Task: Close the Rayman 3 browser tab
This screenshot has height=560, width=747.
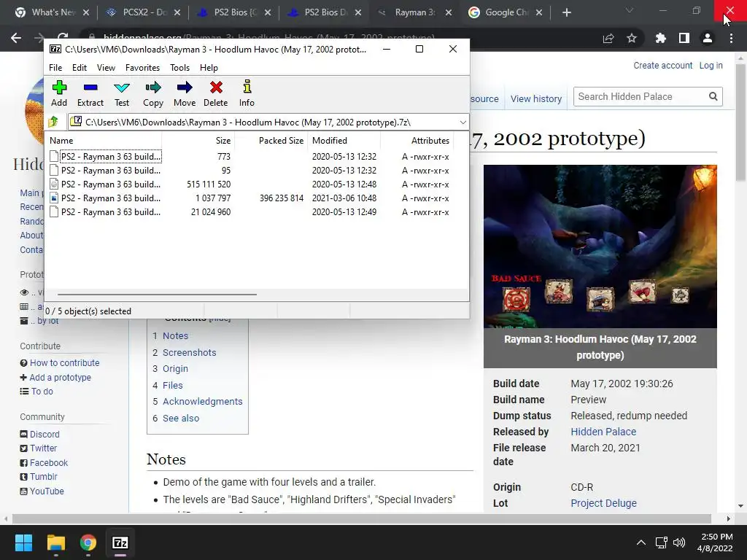Action: click(449, 12)
